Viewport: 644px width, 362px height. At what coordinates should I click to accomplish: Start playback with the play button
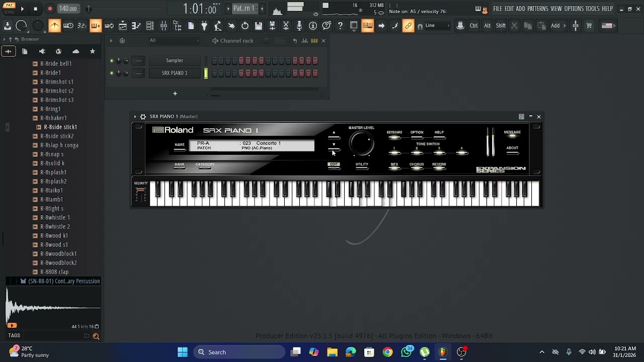point(22,9)
